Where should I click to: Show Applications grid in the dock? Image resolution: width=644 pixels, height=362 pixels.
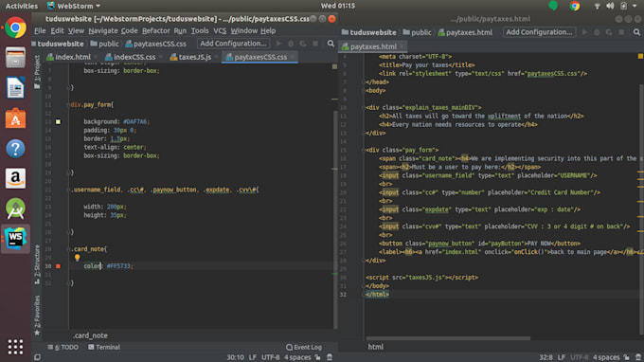coord(15,347)
